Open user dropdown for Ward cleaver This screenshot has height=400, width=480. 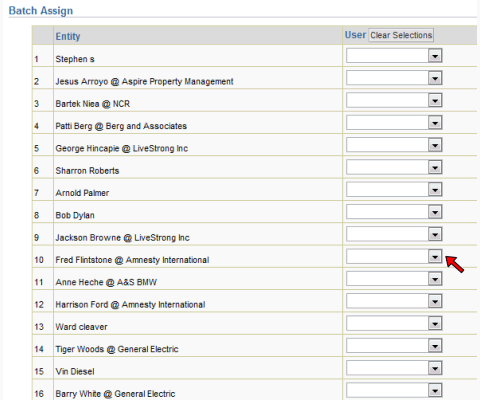tap(394, 324)
